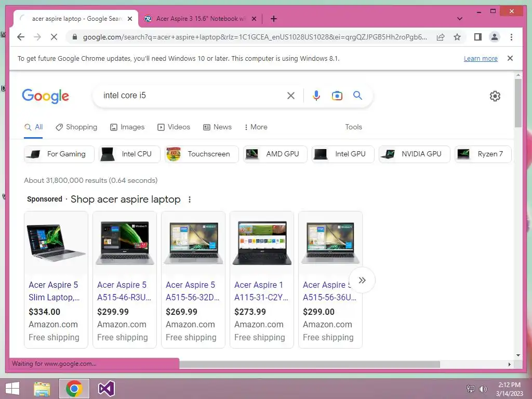
Task: Go back to the previous page
Action: click(21, 37)
